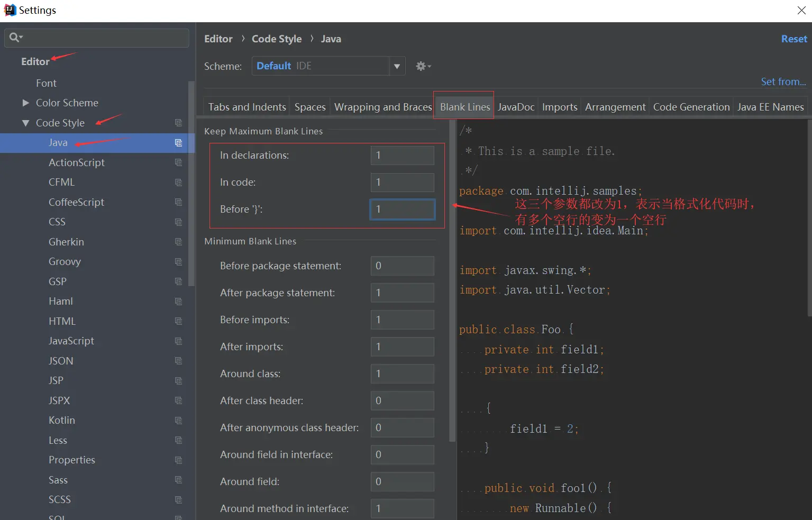This screenshot has height=520, width=812.
Task: Click the copy icon next to JSPX
Action: click(x=178, y=400)
